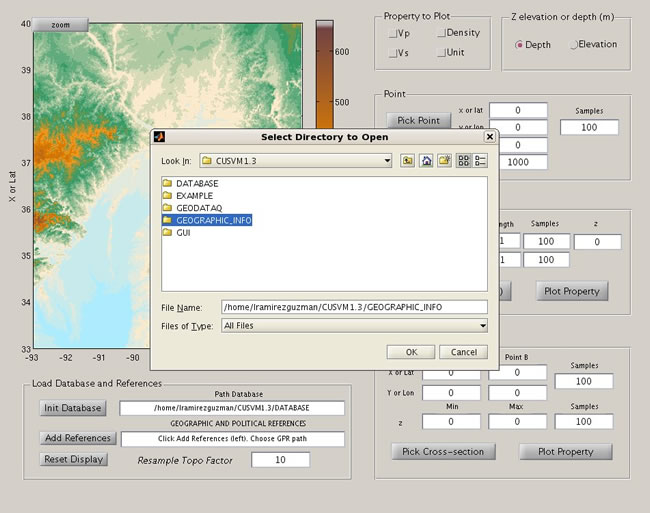Click Add References button
Image resolution: width=650 pixels, height=513 pixels.
[x=78, y=438]
